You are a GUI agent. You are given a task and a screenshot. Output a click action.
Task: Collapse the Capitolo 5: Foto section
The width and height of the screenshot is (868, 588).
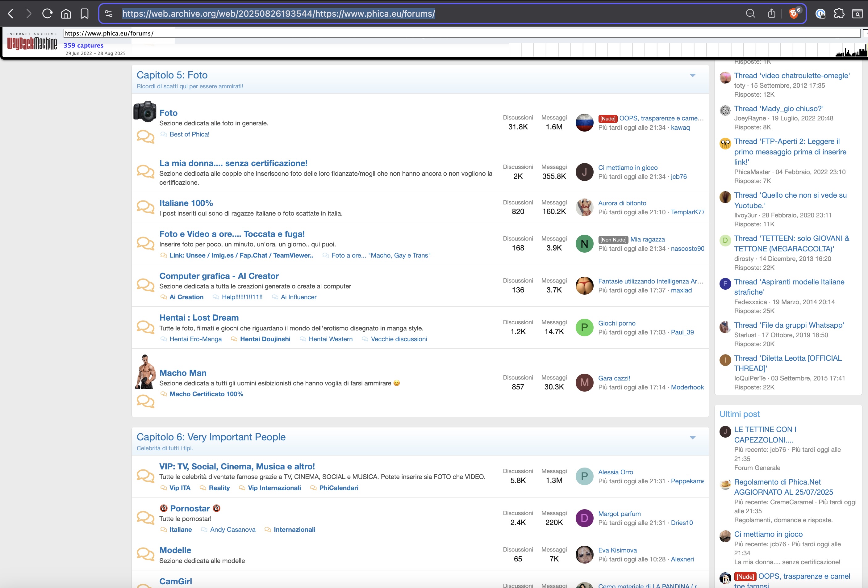point(692,75)
